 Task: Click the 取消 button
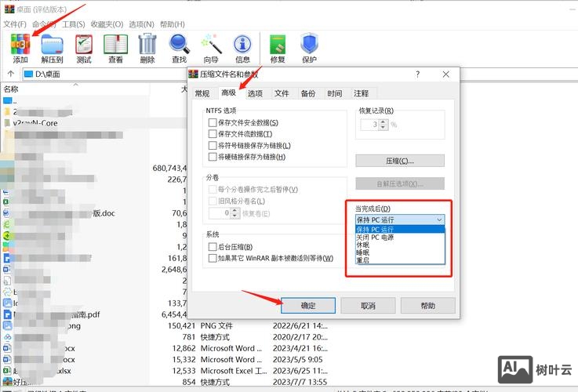click(368, 306)
